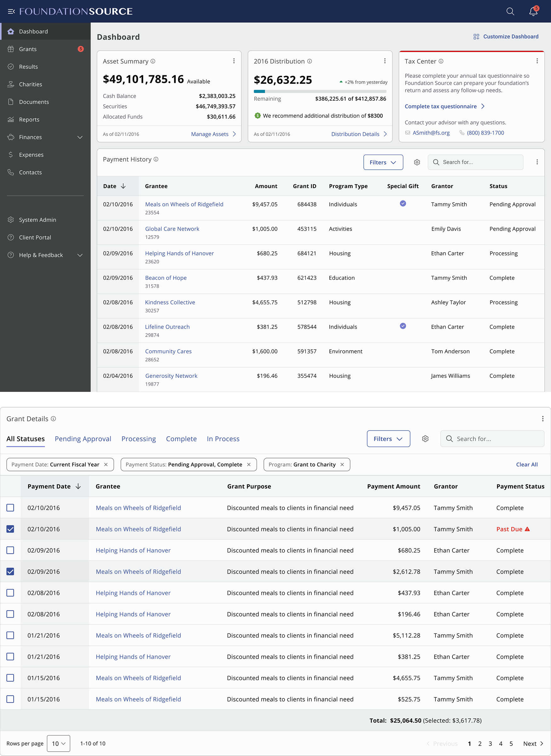Open Payment History settings gear
The width and height of the screenshot is (551, 756).
[x=417, y=162]
